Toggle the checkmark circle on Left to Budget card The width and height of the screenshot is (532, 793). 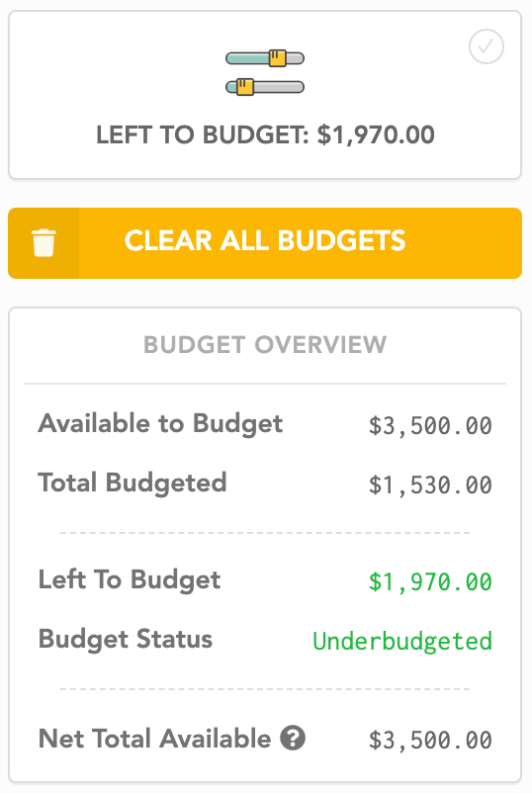pos(486,46)
